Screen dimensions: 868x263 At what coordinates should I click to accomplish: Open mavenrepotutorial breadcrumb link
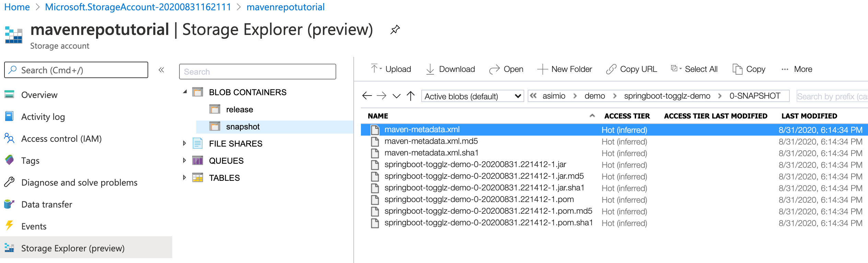pyautogui.click(x=285, y=7)
